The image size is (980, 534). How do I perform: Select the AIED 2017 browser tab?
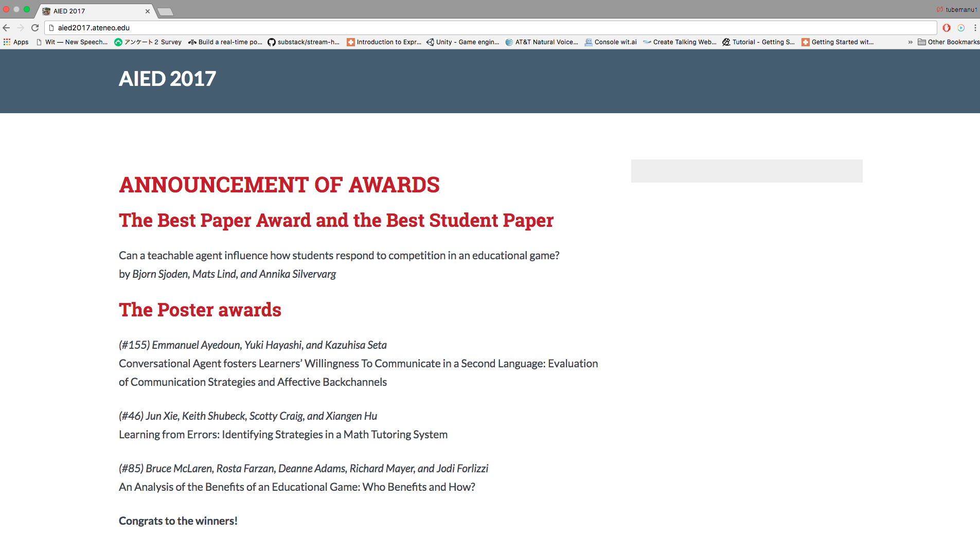pyautogui.click(x=93, y=11)
